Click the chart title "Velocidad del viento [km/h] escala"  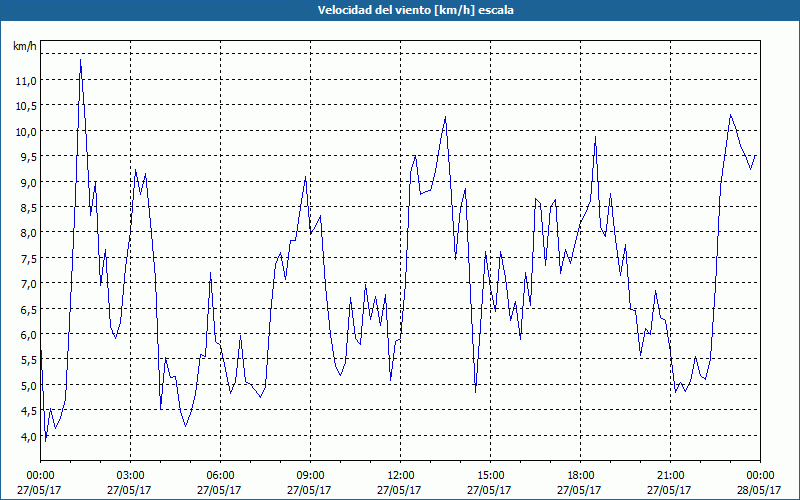point(415,10)
